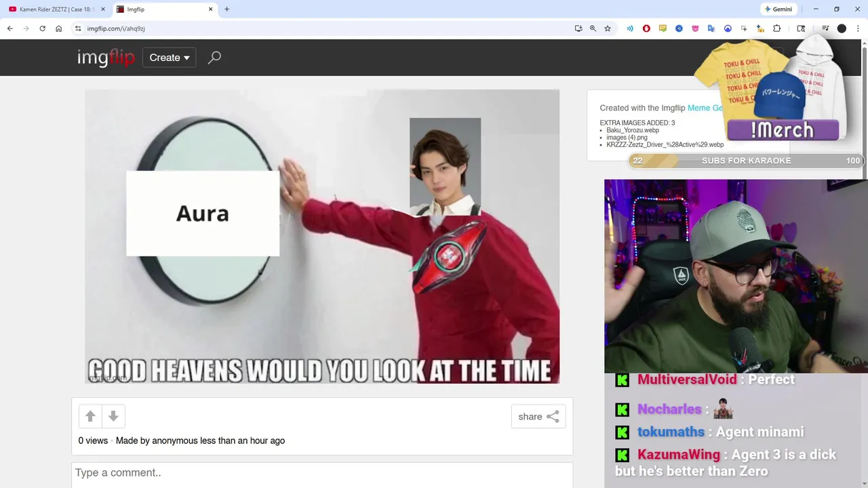Go forward in browser history
Image resolution: width=868 pixels, height=488 pixels.
click(x=26, y=28)
